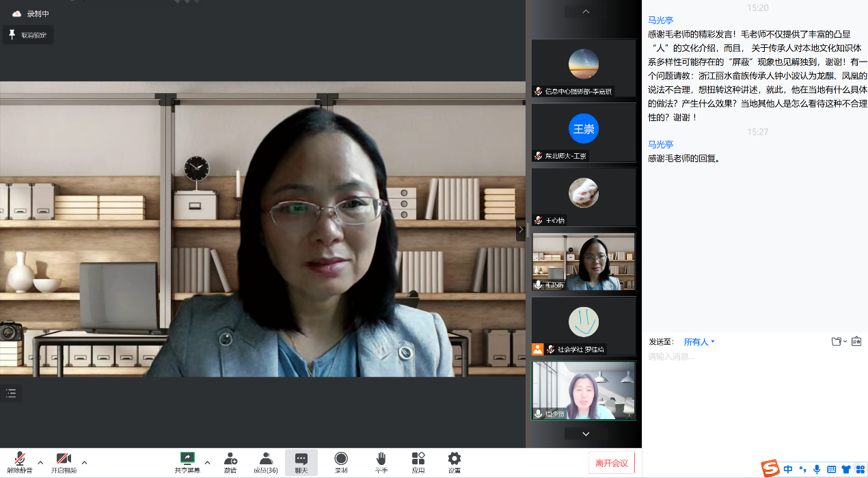
Task: Expand video options arrow beside camera
Action: tap(84, 462)
